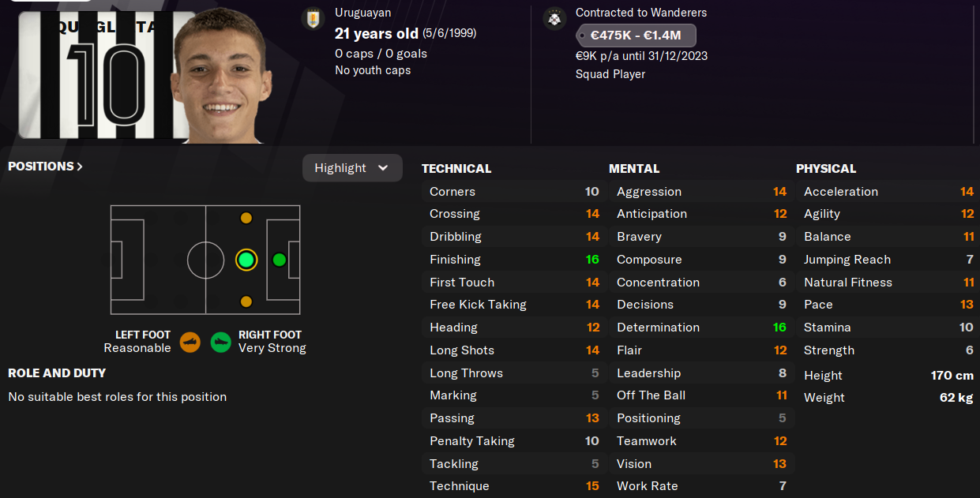Viewport: 980px width, 498px height.
Task: Select the Determination attribute row
Action: pos(700,328)
